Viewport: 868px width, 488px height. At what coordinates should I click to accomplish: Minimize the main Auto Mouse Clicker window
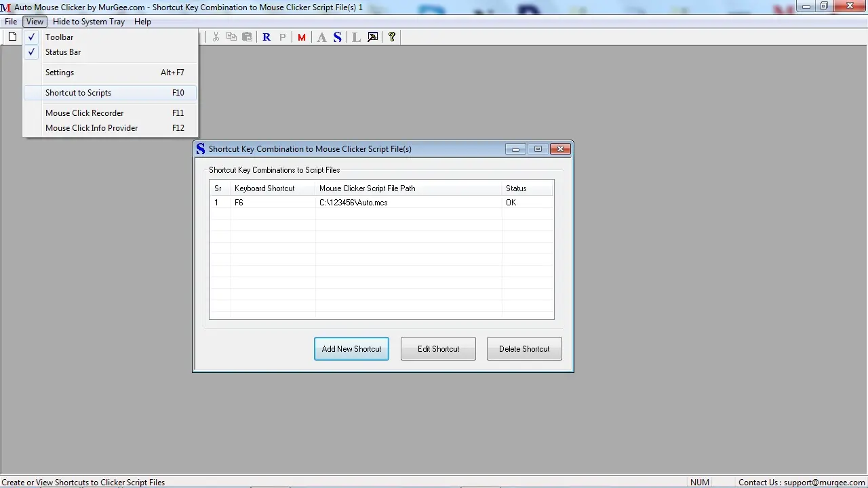[806, 6]
